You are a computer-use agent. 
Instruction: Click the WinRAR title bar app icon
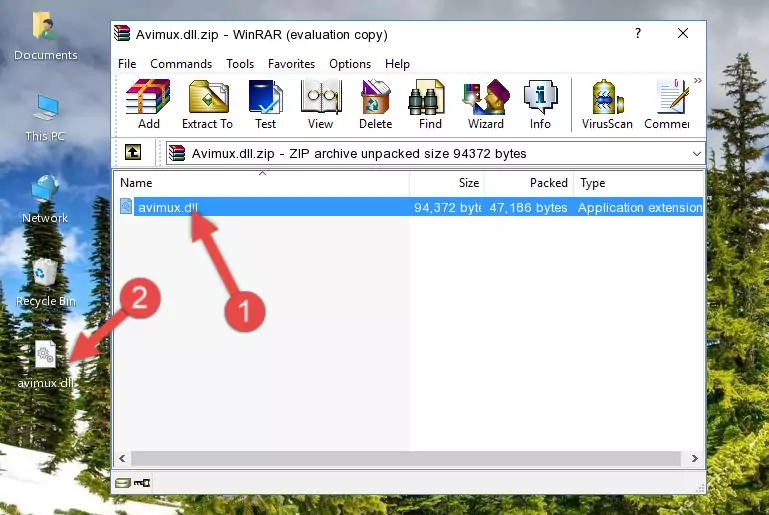tap(122, 34)
